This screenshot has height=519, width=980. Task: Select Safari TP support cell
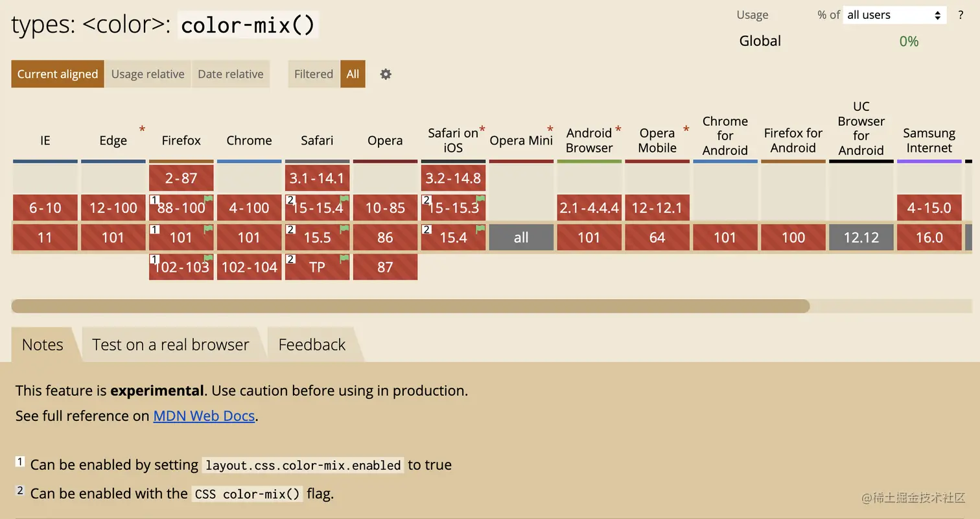(x=317, y=267)
